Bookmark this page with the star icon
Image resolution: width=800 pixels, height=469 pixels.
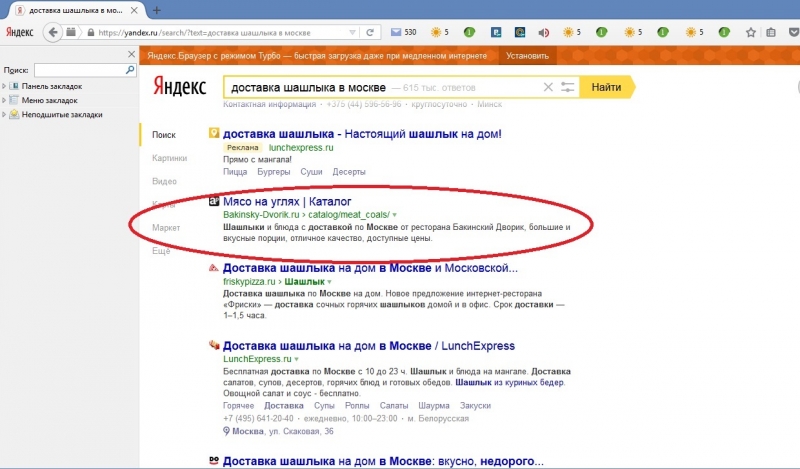click(x=751, y=33)
